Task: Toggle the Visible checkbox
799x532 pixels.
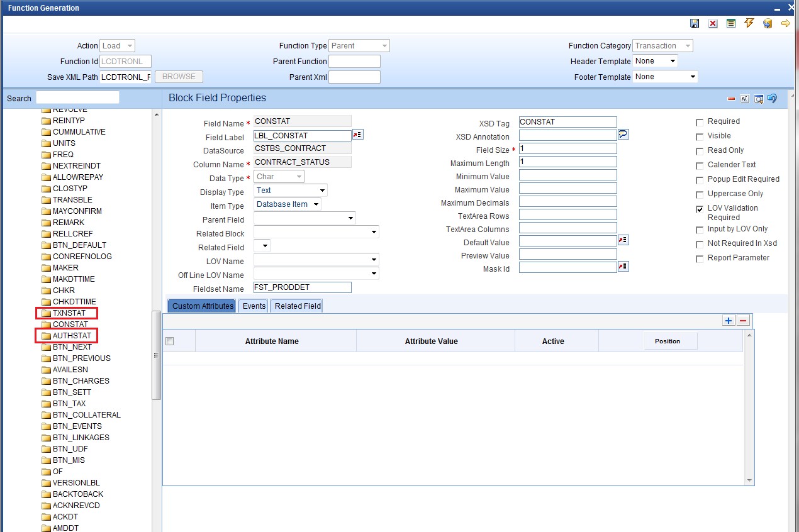Action: (x=700, y=136)
